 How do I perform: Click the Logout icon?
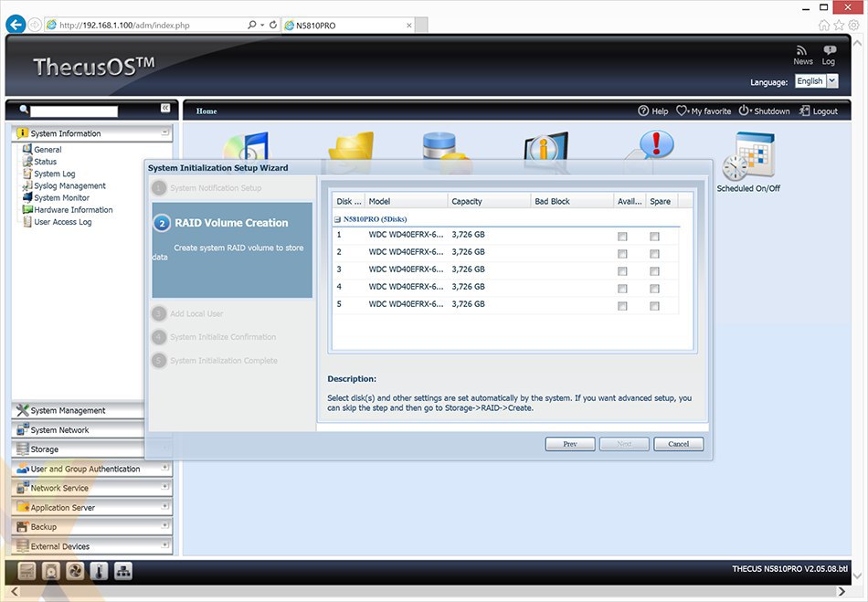pyautogui.click(x=804, y=111)
